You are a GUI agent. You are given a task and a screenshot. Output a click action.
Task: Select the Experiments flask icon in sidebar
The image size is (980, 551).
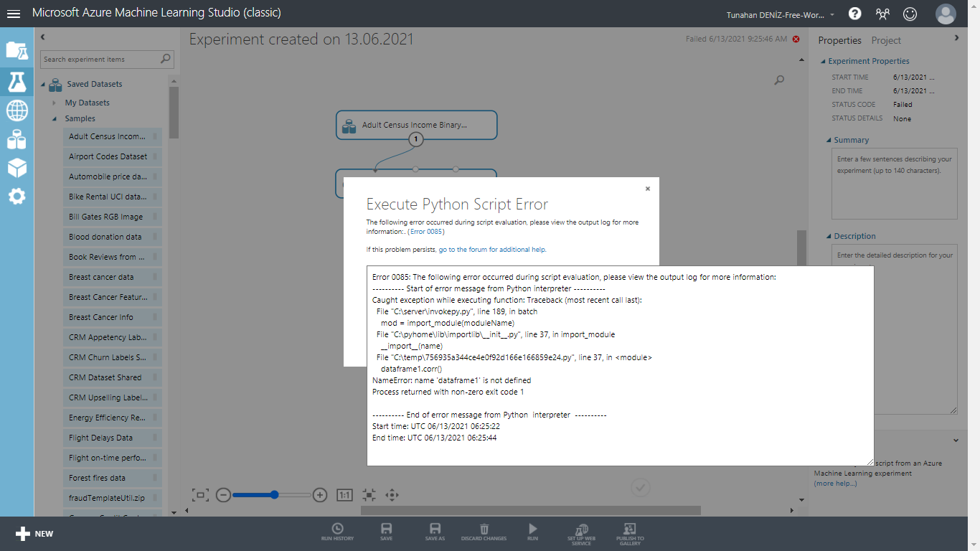pyautogui.click(x=17, y=82)
